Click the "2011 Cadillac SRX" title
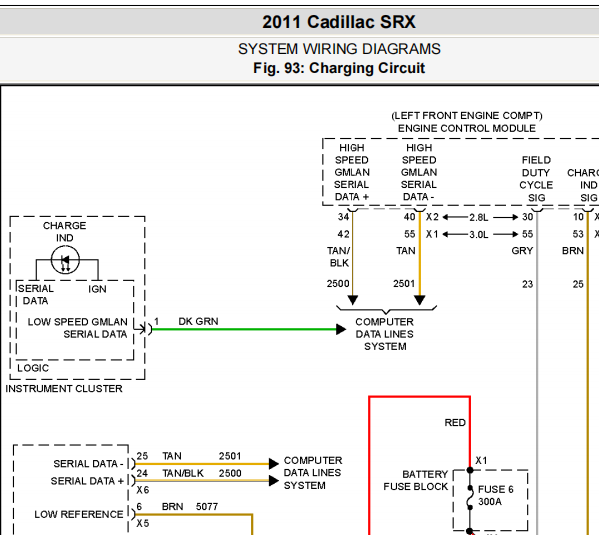Screen dimensions: 599x535 [339, 22]
